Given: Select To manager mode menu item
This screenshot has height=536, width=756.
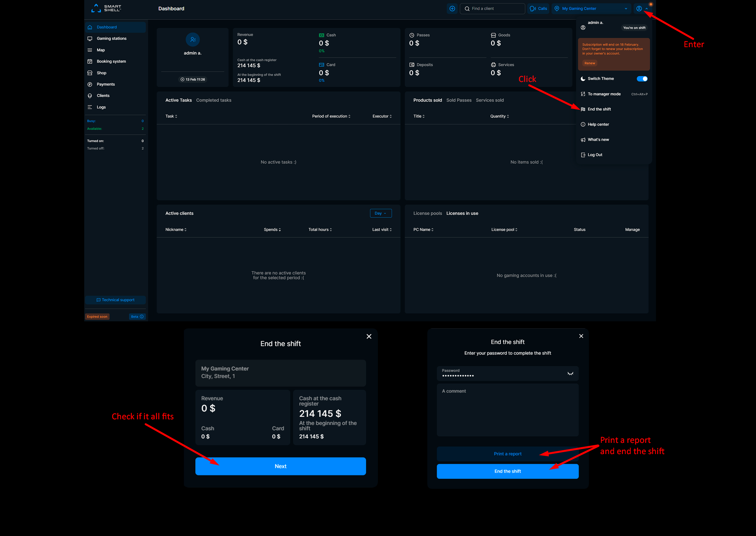Looking at the screenshot, I should [x=614, y=94].
